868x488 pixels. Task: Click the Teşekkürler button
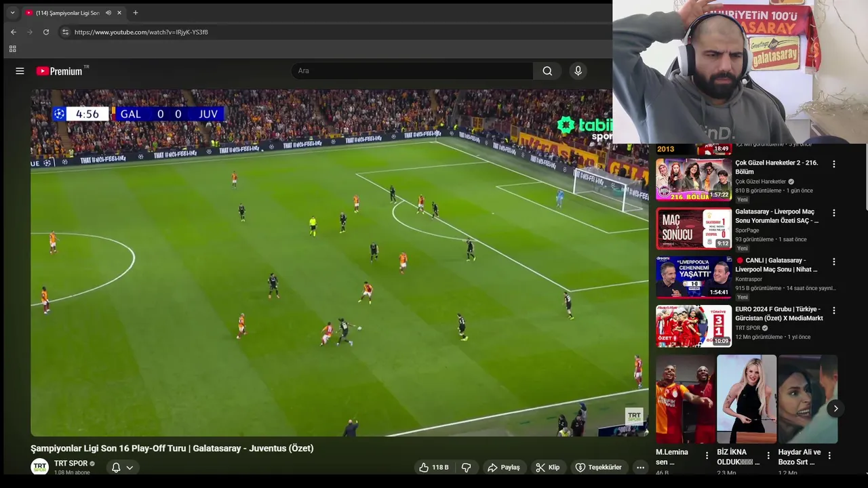(x=599, y=467)
